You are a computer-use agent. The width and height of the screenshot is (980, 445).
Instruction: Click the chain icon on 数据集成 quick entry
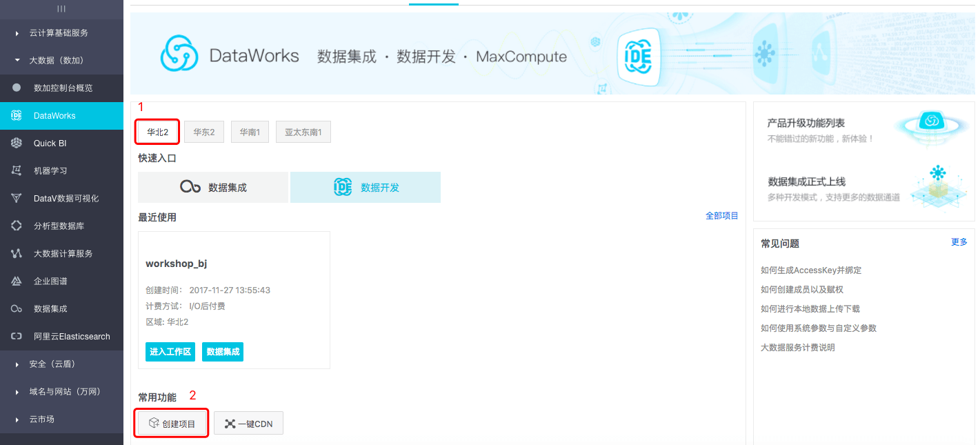coord(190,187)
